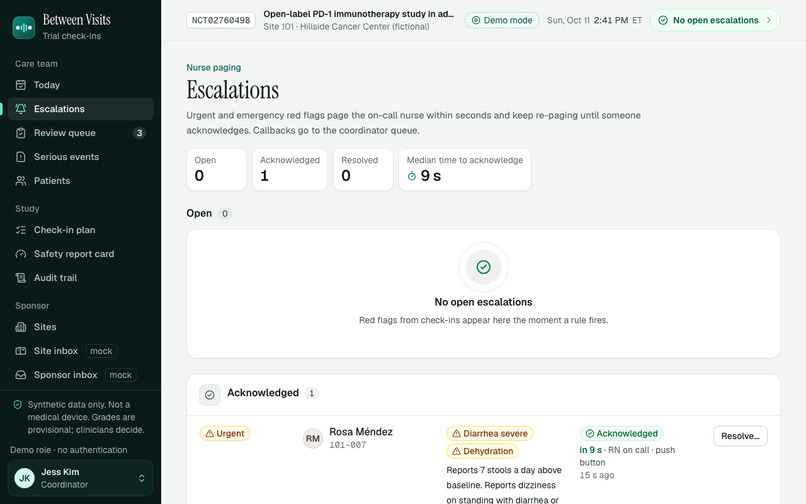Click the check icon in top No open escalations pill
This screenshot has width=806, height=504.
[x=663, y=20]
